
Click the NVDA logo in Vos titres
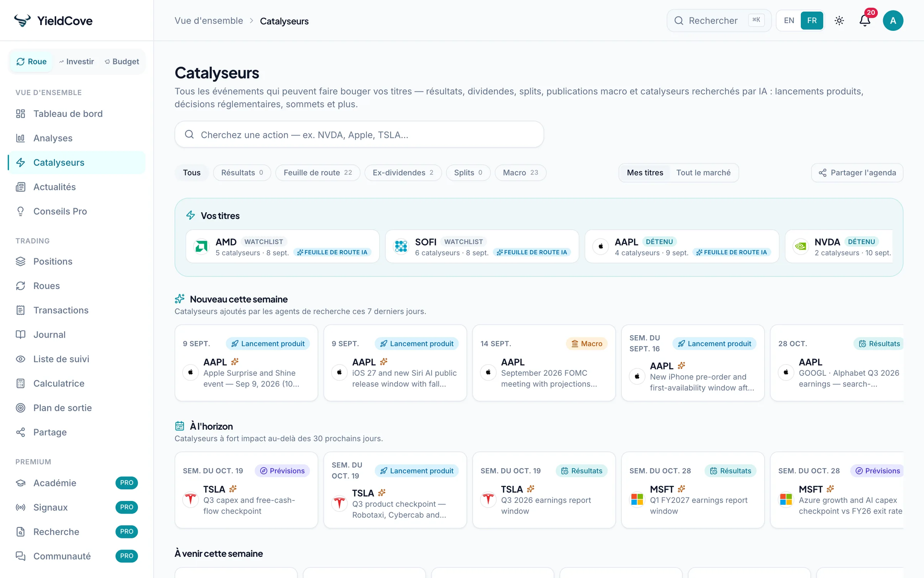pos(800,246)
